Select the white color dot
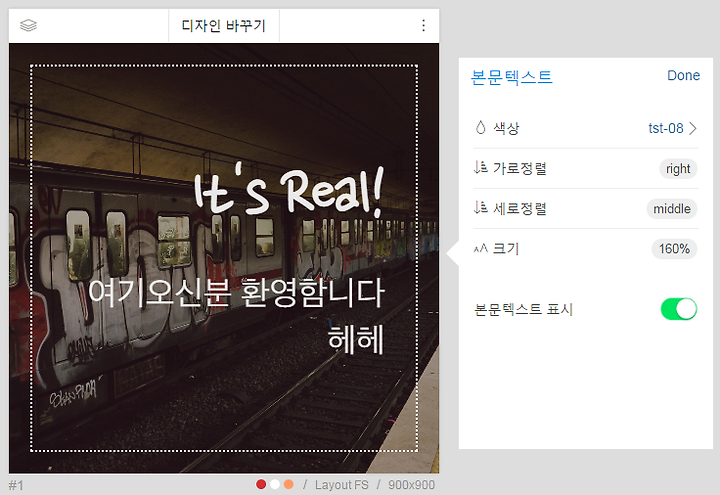The width and height of the screenshot is (720, 495). click(275, 484)
